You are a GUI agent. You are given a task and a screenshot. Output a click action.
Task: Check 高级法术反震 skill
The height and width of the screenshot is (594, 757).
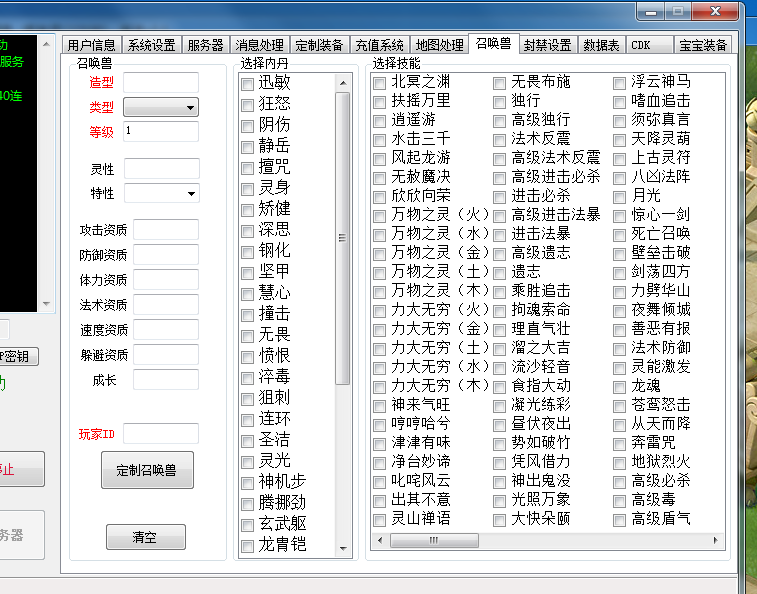tap(499, 159)
